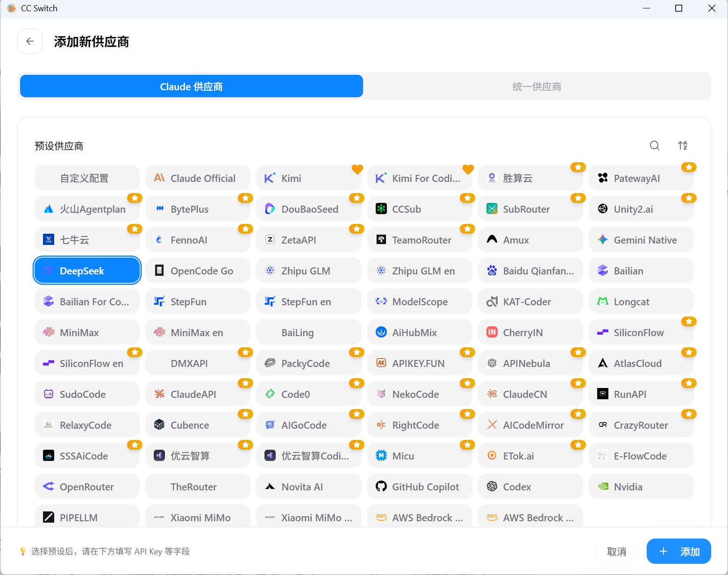Choose the ClaudeAPI preset
This screenshot has width=728, height=575.
(x=198, y=394)
